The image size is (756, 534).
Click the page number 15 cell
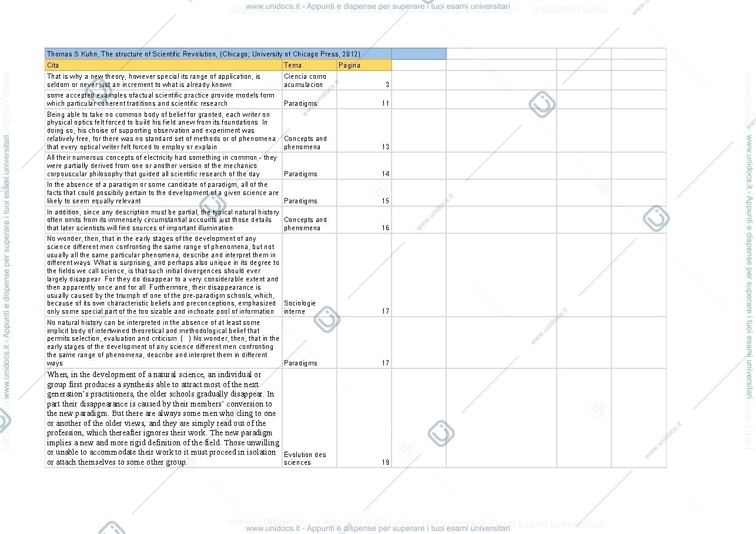click(x=364, y=193)
